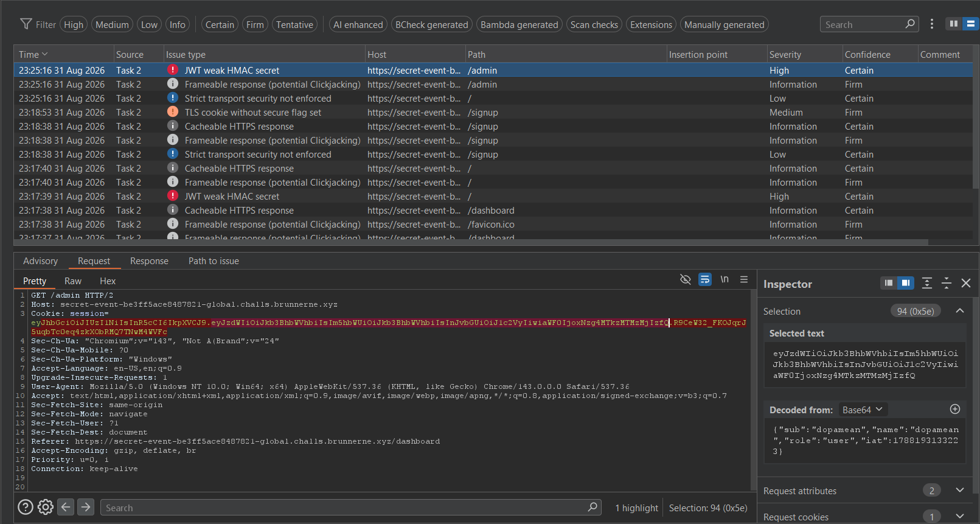Go to the next search match arrow
980x524 pixels.
point(86,507)
